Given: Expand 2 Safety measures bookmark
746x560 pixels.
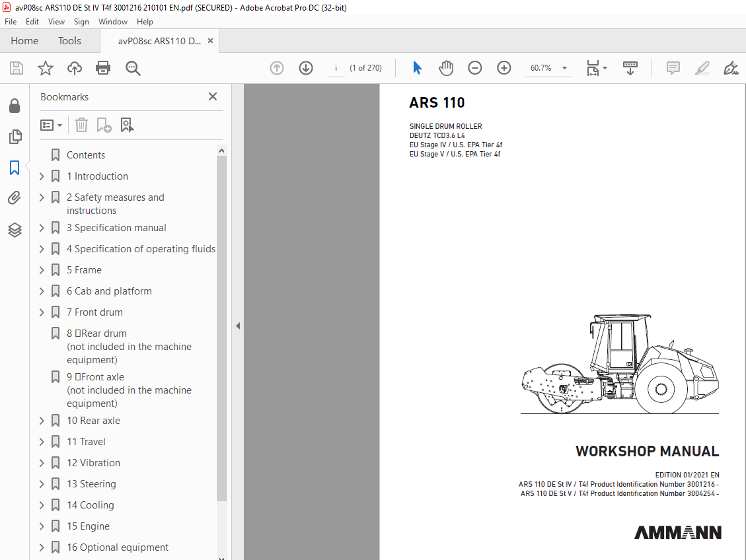Looking at the screenshot, I should [42, 197].
